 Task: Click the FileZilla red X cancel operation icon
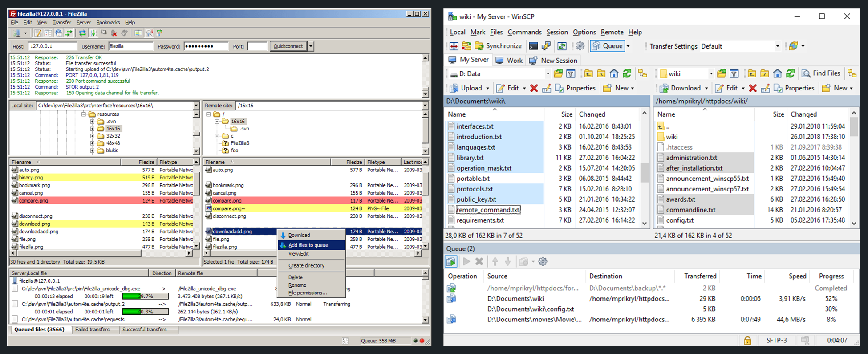coord(114,33)
